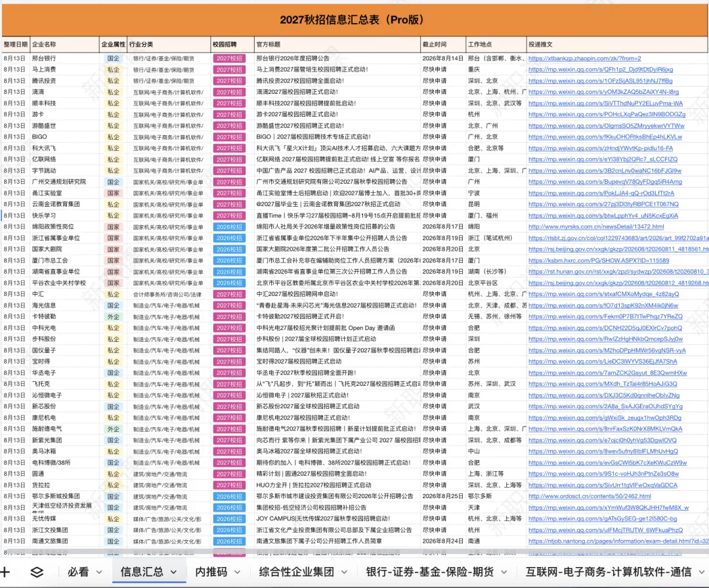Click the 2026年8月14日 deadline cell

(x=443, y=58)
